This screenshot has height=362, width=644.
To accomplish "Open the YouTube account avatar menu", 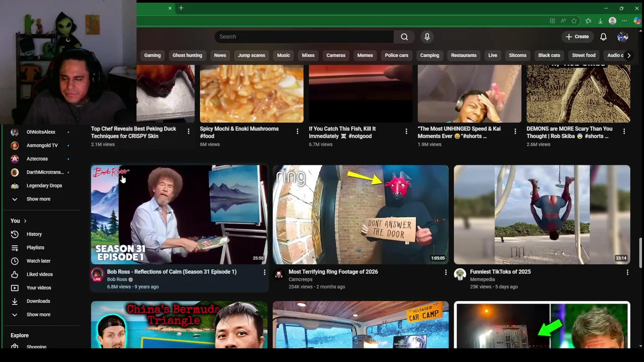I will (x=623, y=37).
